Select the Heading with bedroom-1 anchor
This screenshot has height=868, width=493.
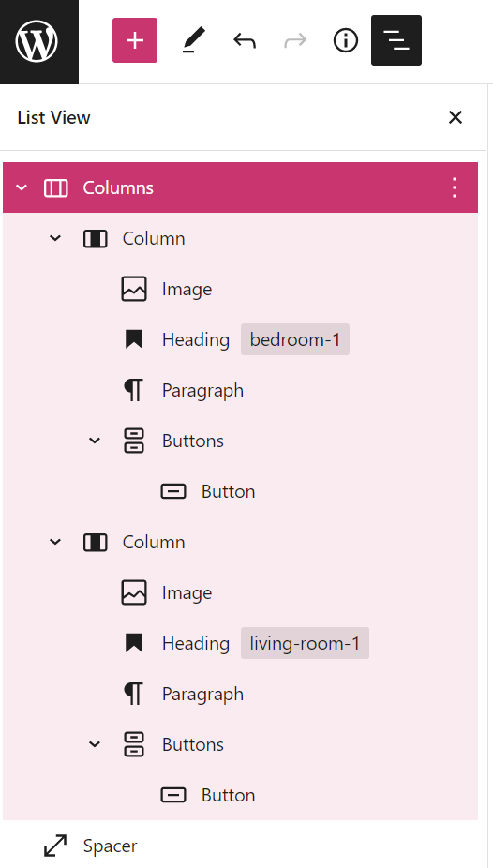click(x=240, y=339)
